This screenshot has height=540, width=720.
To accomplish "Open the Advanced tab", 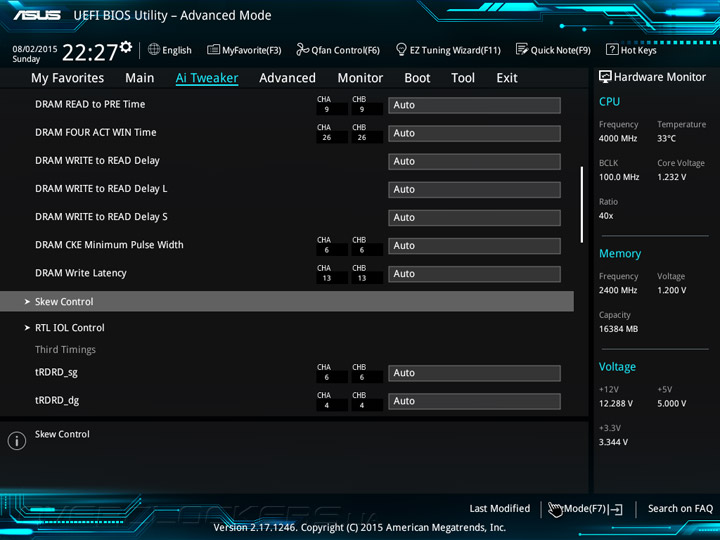I will click(x=287, y=78).
